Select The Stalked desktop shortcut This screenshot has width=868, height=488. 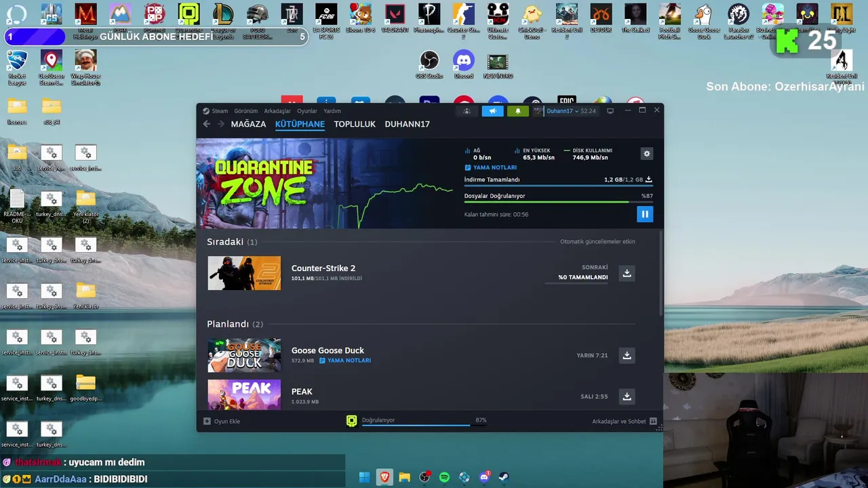coord(635,18)
